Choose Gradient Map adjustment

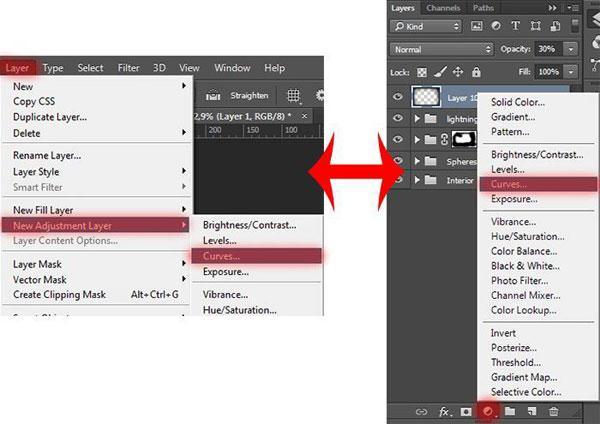[x=524, y=377]
